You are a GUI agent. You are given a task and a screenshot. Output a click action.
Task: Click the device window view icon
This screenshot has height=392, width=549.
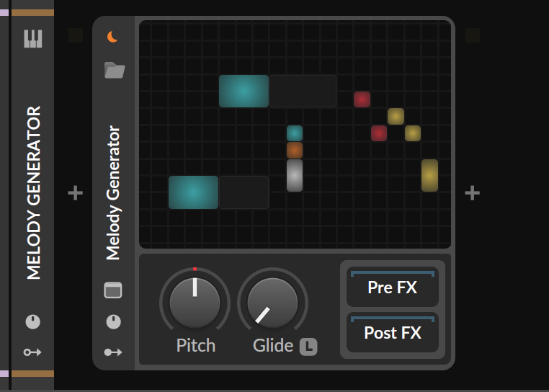coord(113,290)
